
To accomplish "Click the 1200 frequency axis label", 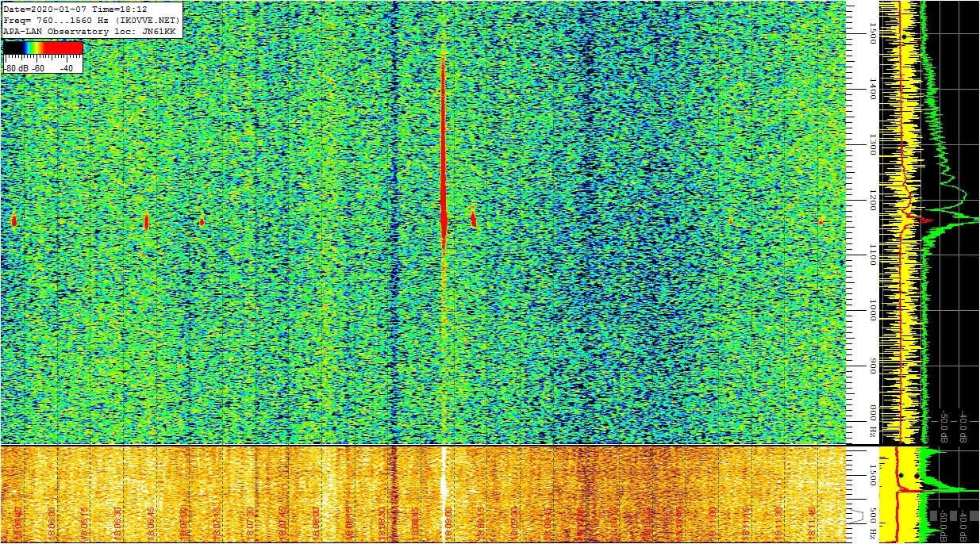I will [x=871, y=199].
